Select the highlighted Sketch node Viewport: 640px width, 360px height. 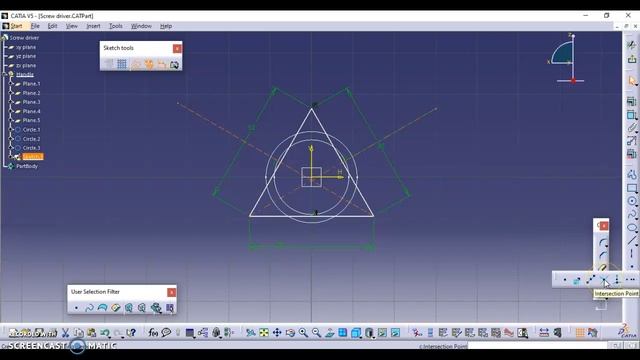(32, 157)
